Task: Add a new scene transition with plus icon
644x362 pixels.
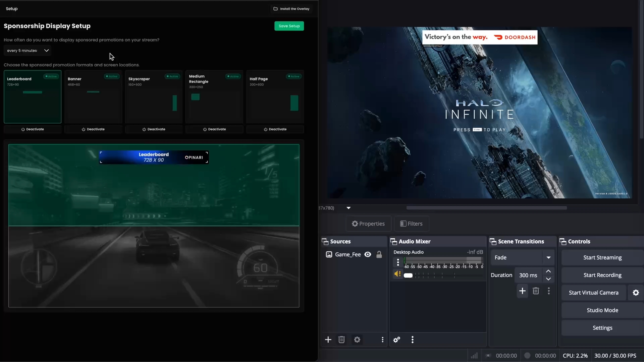Action: tap(522, 291)
